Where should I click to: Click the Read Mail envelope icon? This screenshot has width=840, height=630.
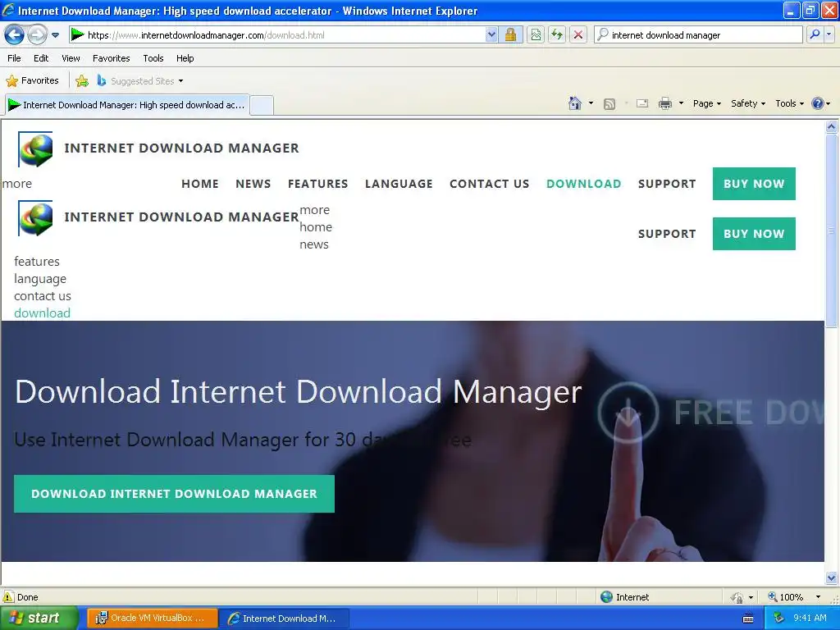pyautogui.click(x=642, y=103)
